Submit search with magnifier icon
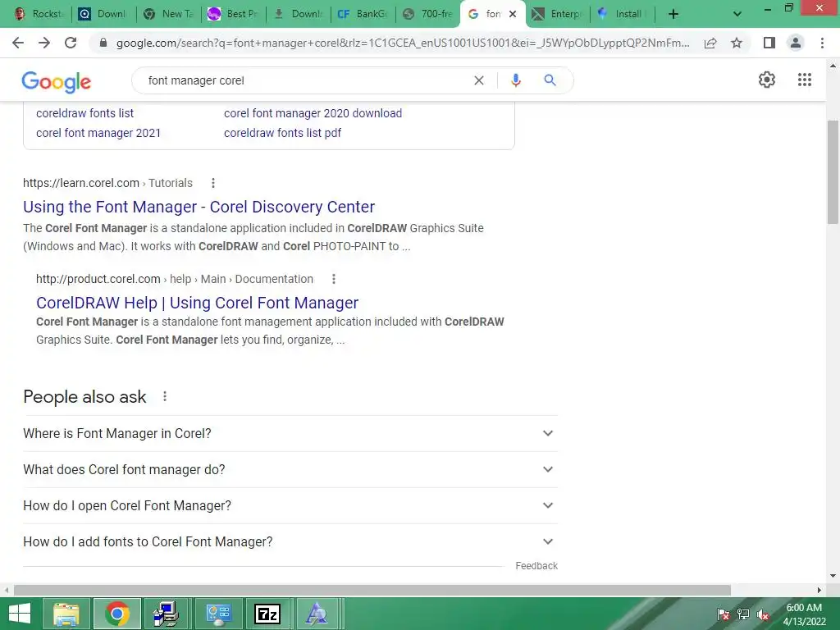Image resolution: width=840 pixels, height=630 pixels. (550, 80)
